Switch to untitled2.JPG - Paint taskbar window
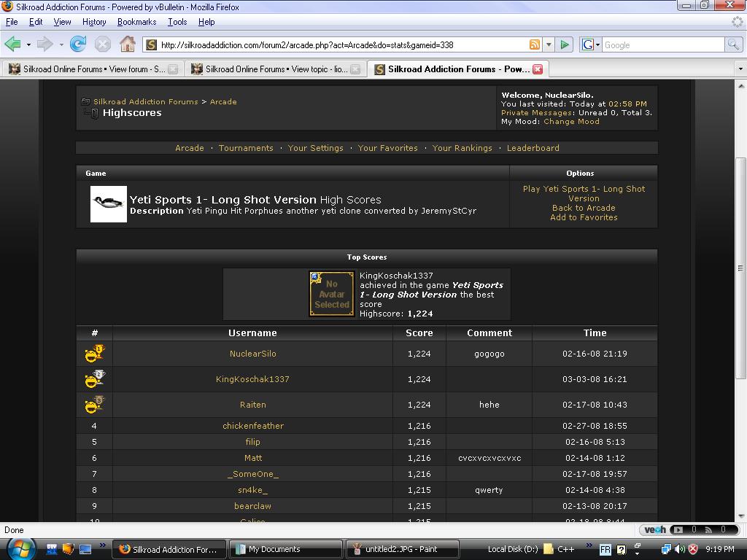The image size is (747, 560). [x=403, y=549]
